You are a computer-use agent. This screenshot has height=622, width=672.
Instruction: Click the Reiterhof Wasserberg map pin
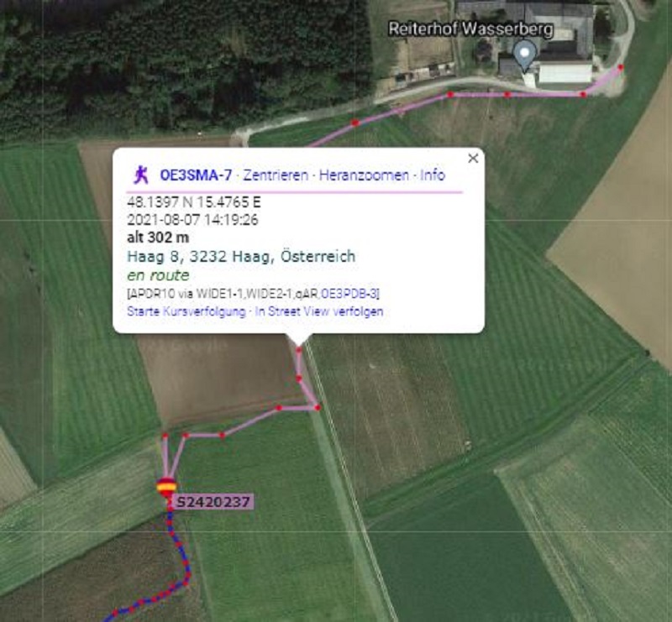524,55
